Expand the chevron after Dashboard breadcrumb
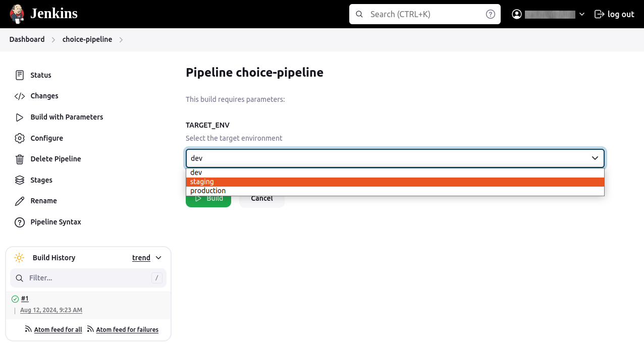The height and width of the screenshot is (347, 644). 53,39
